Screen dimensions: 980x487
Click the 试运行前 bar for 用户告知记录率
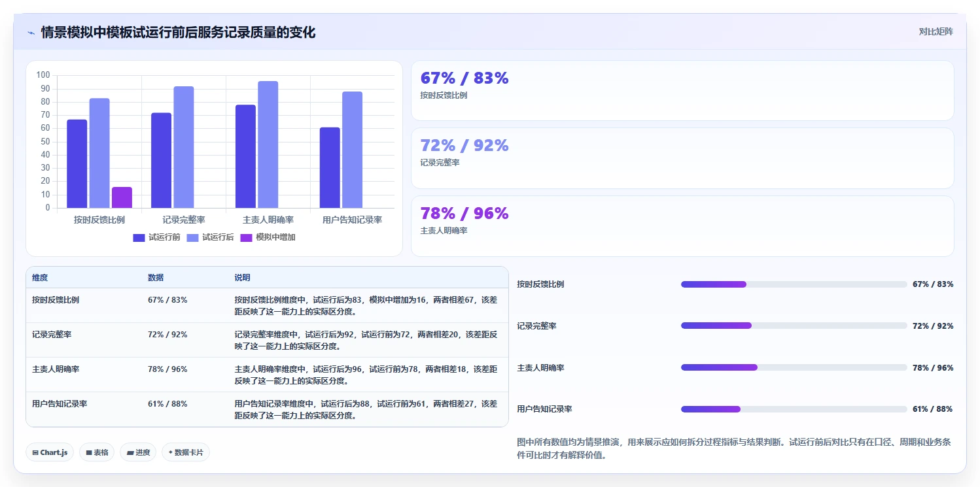330,168
